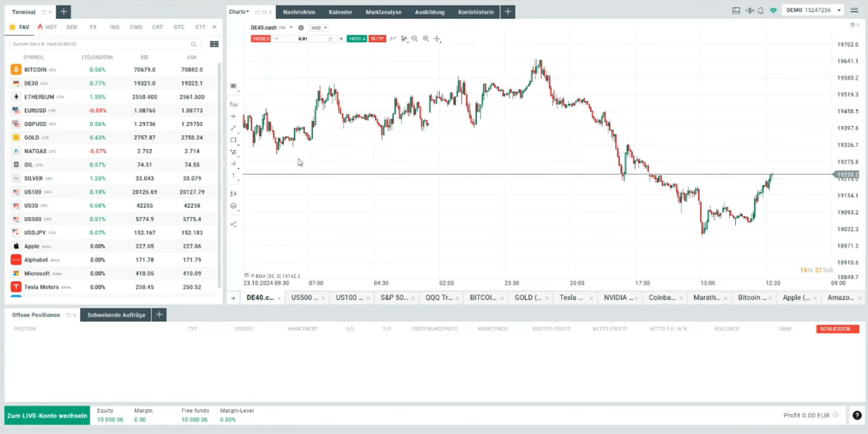Image resolution: width=868 pixels, height=434 pixels.
Task: Open the notifications bell
Action: click(760, 11)
